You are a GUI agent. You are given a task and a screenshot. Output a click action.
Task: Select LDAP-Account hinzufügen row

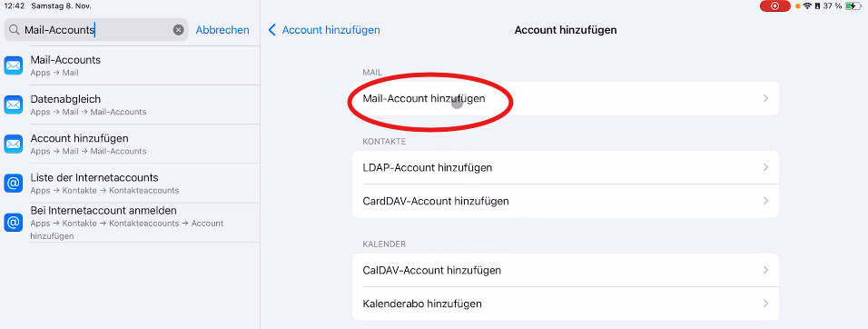point(565,167)
